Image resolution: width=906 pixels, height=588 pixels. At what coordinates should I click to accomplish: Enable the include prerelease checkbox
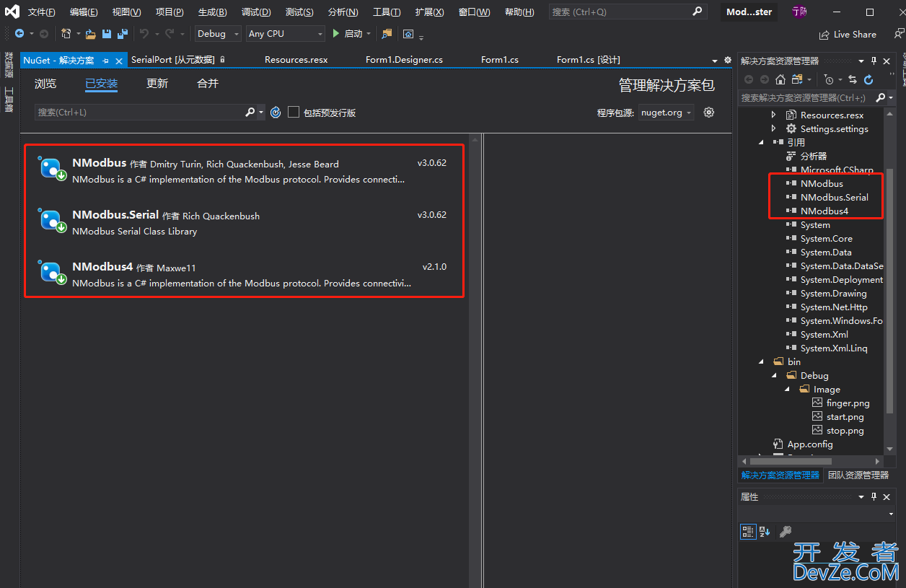[294, 113]
